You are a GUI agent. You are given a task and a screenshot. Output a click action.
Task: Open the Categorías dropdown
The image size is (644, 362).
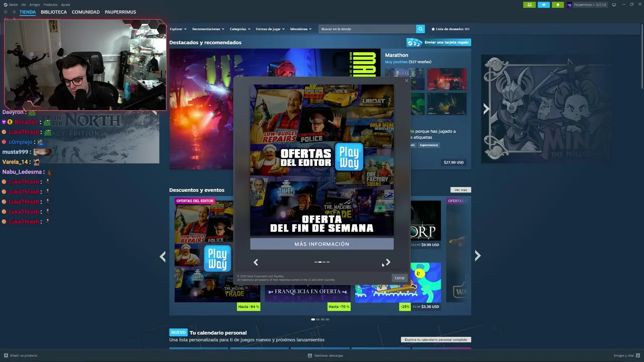point(240,29)
